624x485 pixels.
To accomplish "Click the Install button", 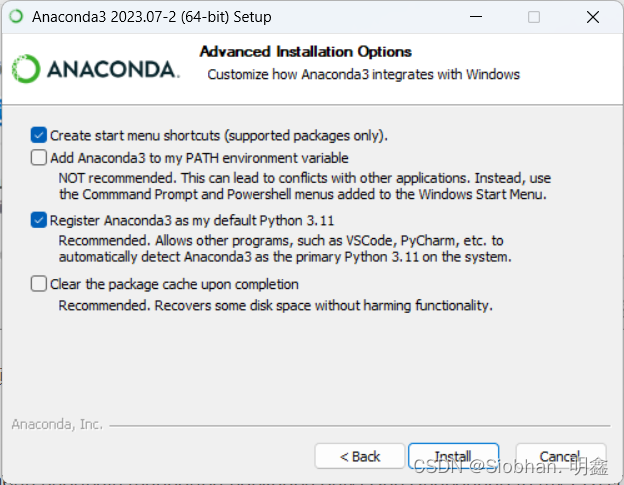I will 453,456.
